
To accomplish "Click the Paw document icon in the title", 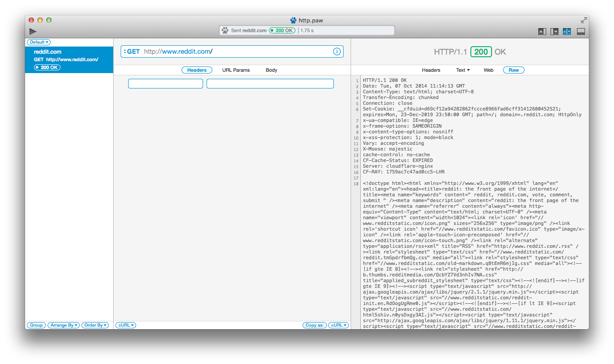I will pyautogui.click(x=293, y=20).
